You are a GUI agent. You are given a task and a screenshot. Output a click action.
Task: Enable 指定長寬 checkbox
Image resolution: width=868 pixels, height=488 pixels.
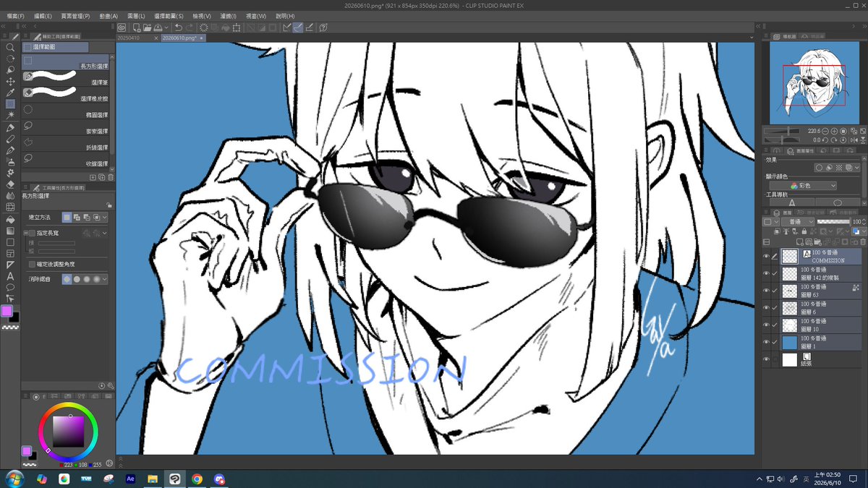coord(32,233)
